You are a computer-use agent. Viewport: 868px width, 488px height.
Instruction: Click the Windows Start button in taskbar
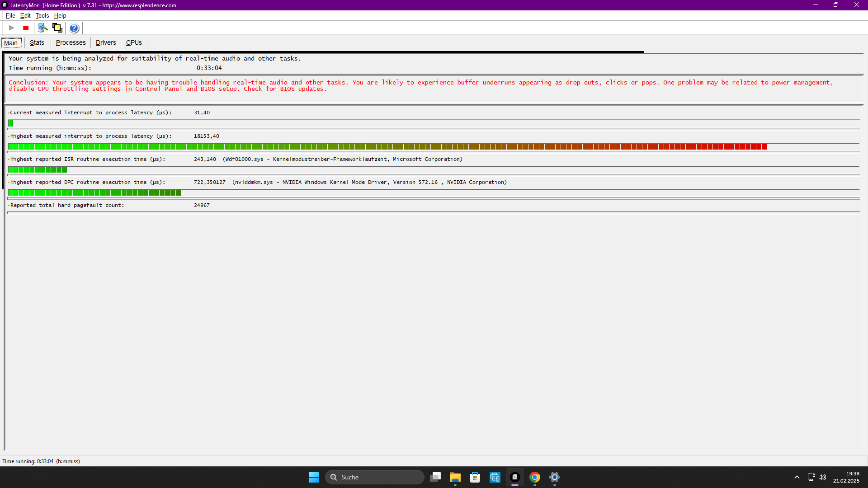(x=314, y=477)
